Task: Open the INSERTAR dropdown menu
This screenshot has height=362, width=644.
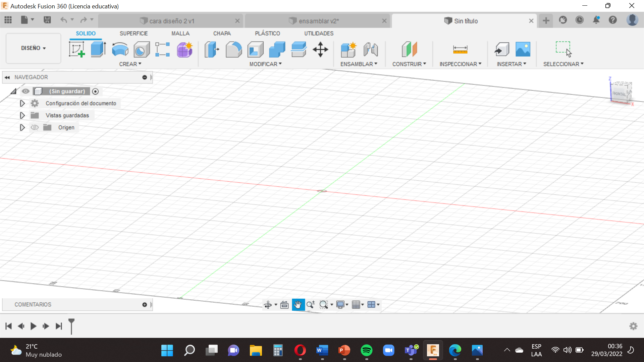Action: coord(512,64)
